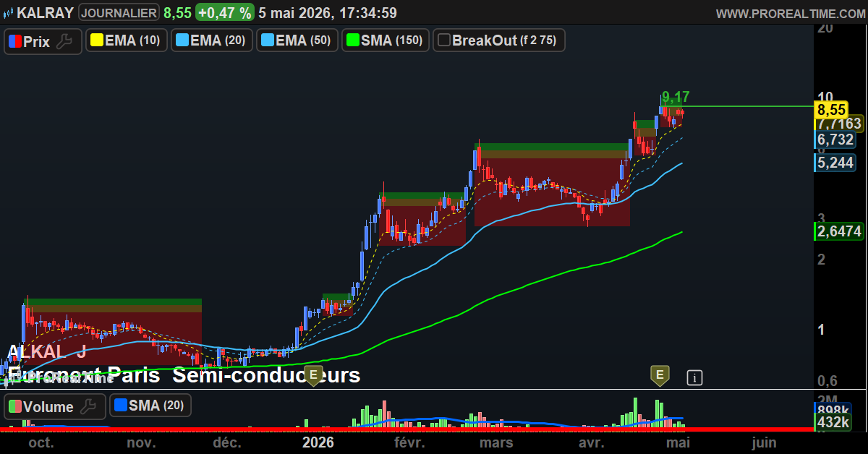Open the WWW.PROREALTIME.COM link
Screen dimensions: 868x454
click(x=790, y=13)
